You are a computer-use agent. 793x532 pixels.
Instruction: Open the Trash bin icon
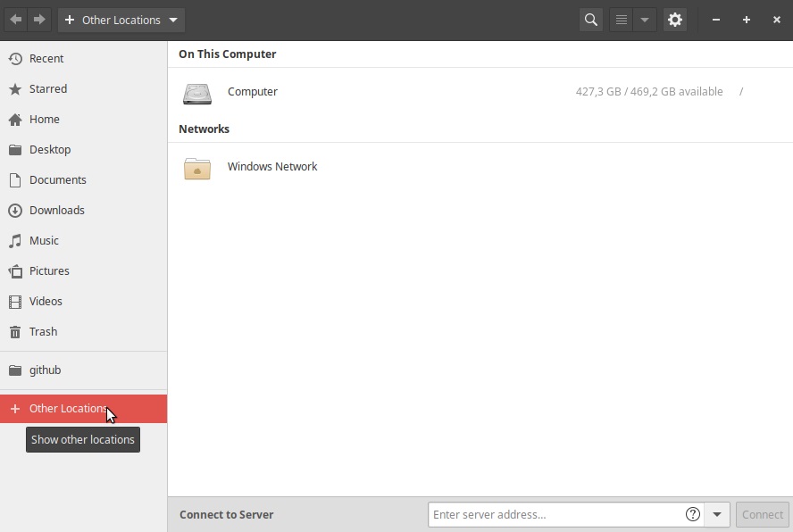click(x=15, y=332)
